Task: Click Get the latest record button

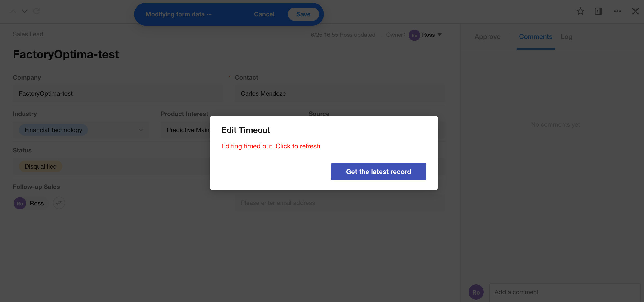Action: (x=378, y=171)
